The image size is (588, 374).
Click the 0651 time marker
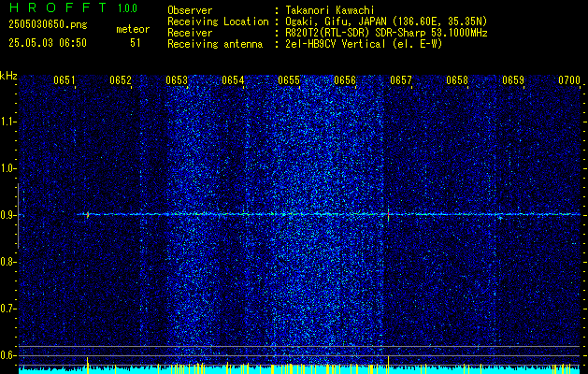[65, 80]
